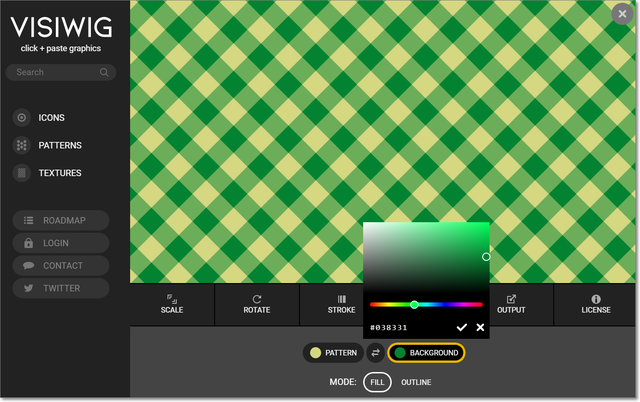Swap pattern and background colors
Viewport: 640px width, 402px height.
point(375,353)
